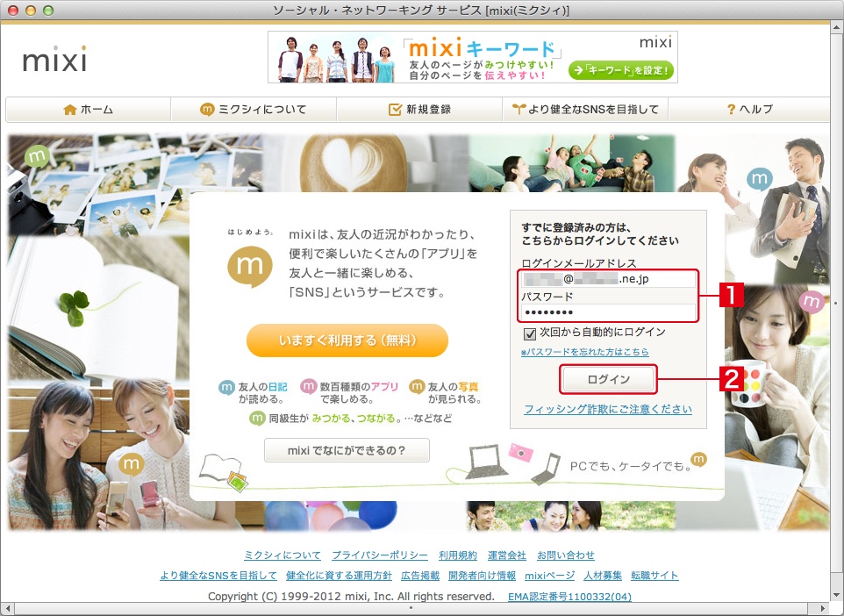Open the 利用規約 footer link
The width and height of the screenshot is (844, 616).
457,555
